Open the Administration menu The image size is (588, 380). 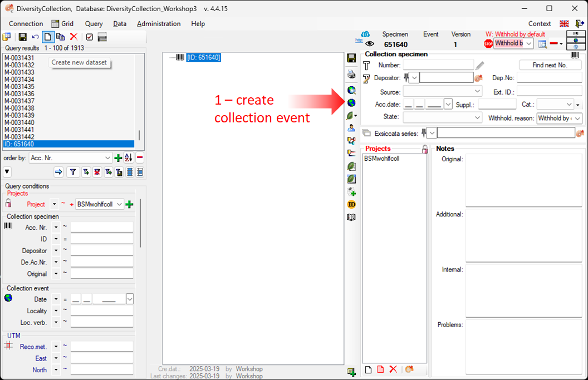[159, 23]
